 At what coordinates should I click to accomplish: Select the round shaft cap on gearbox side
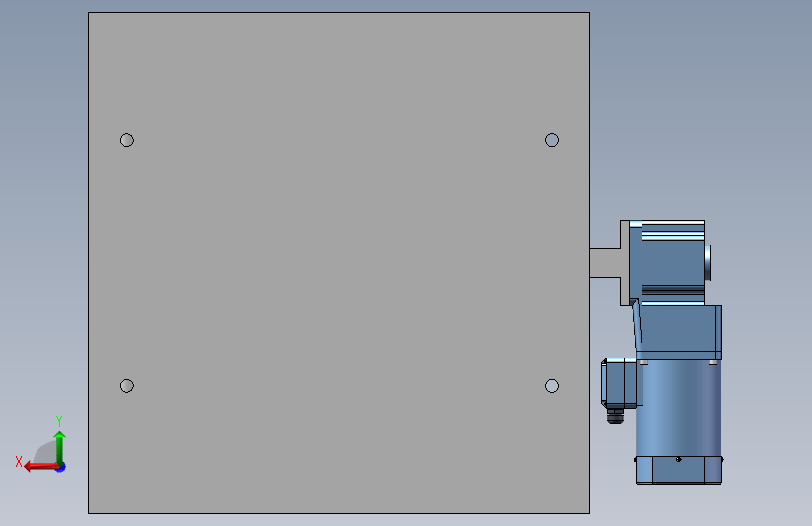708,263
